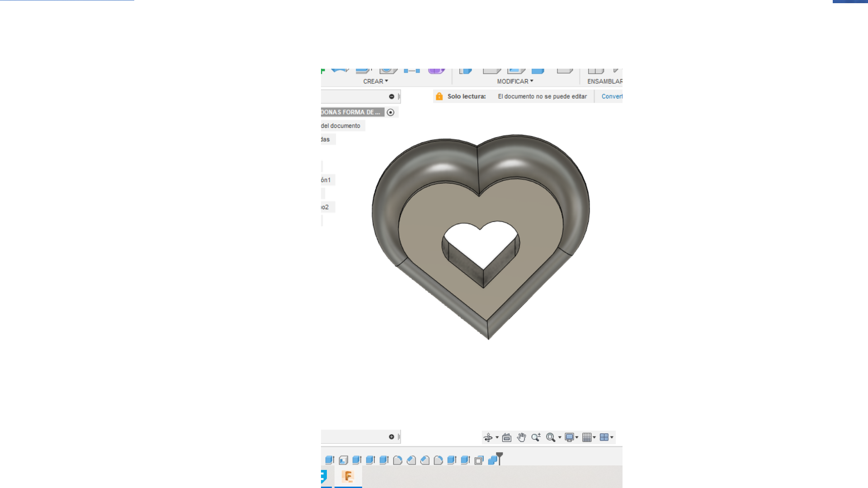Open the grid and snaps dropdown
This screenshot has width=868, height=488.
pos(589,437)
